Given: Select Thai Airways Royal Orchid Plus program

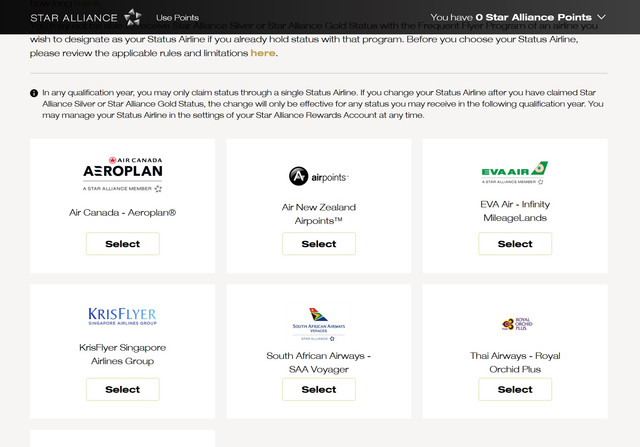Looking at the screenshot, I should click(x=515, y=389).
